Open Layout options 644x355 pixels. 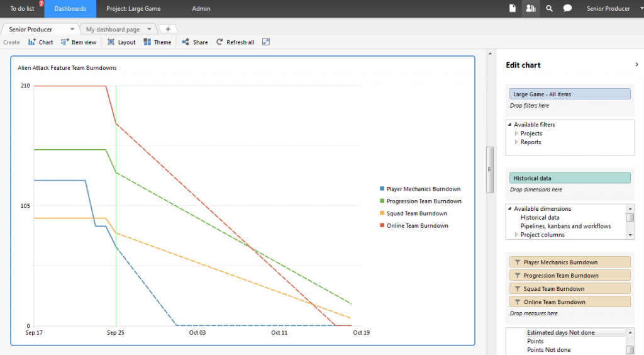121,42
